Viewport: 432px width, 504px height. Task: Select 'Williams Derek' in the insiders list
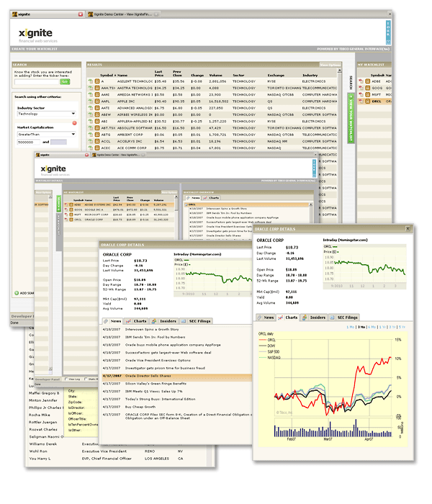tap(43, 444)
